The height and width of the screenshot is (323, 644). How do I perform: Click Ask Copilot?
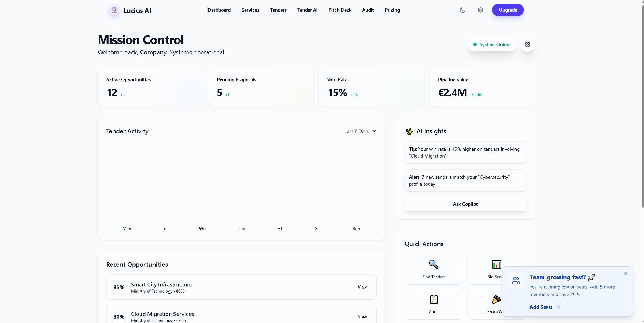tap(465, 204)
